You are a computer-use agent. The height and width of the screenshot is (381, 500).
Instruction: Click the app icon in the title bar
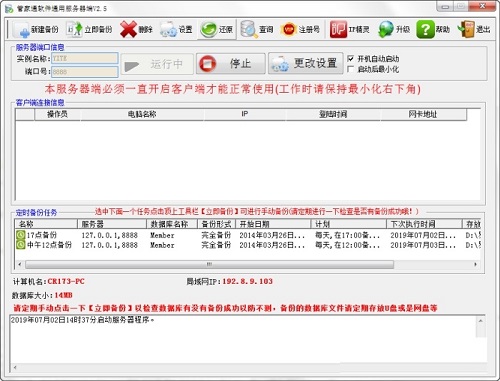coord(9,8)
